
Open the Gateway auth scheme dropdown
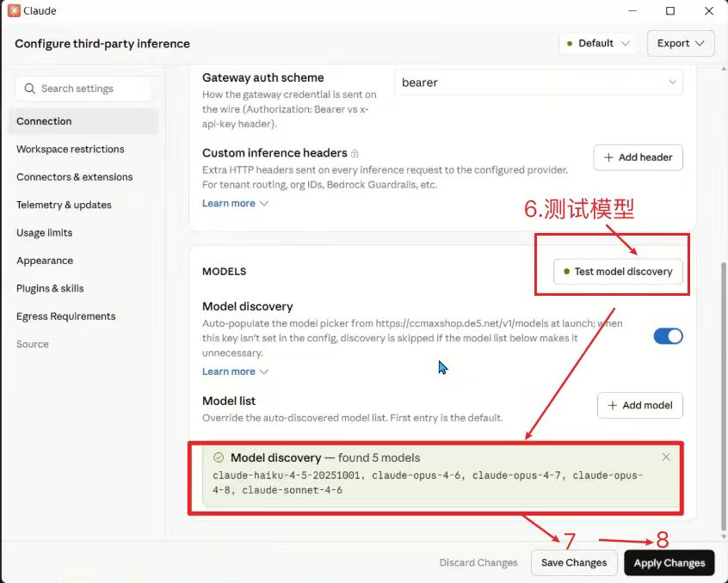539,83
